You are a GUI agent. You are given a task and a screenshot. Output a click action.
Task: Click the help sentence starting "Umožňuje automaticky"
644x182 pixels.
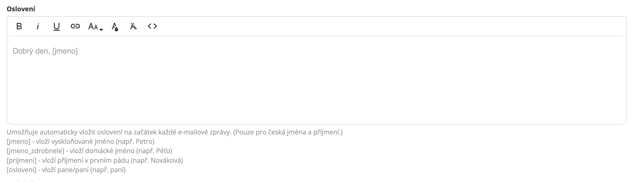(x=174, y=132)
